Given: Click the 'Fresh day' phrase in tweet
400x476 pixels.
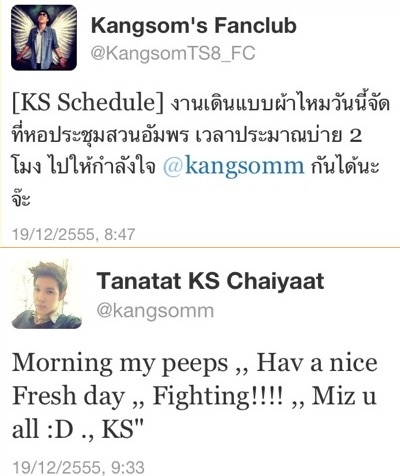Looking at the screenshot, I should tap(68, 397).
